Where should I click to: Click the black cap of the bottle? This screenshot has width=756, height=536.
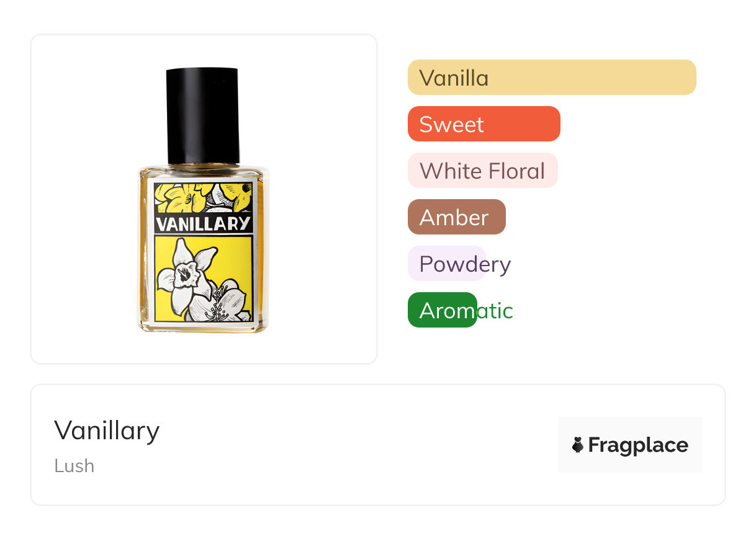pos(202,115)
